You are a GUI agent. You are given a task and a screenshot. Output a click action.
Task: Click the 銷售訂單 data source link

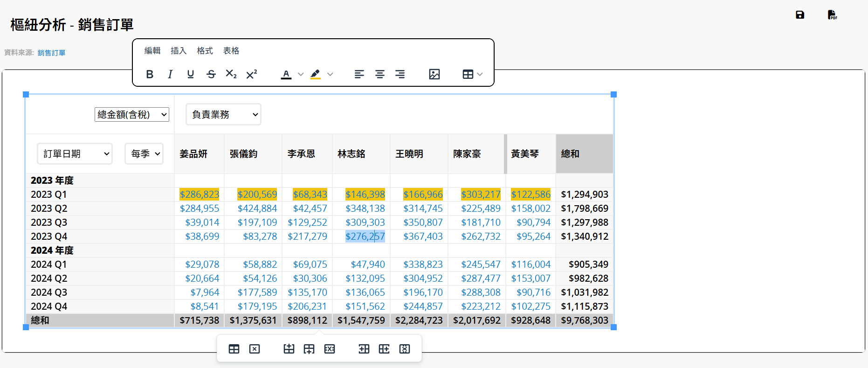tap(51, 53)
